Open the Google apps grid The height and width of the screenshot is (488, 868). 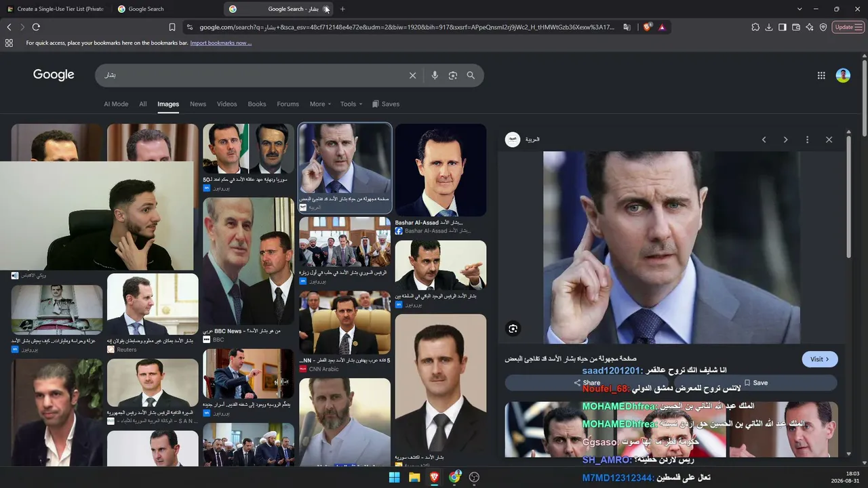[x=821, y=75]
